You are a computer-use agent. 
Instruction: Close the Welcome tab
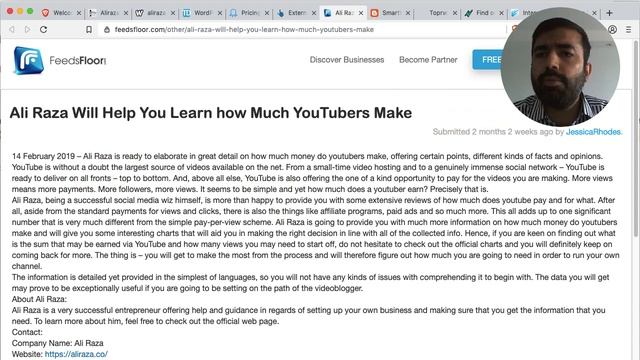pos(79,13)
